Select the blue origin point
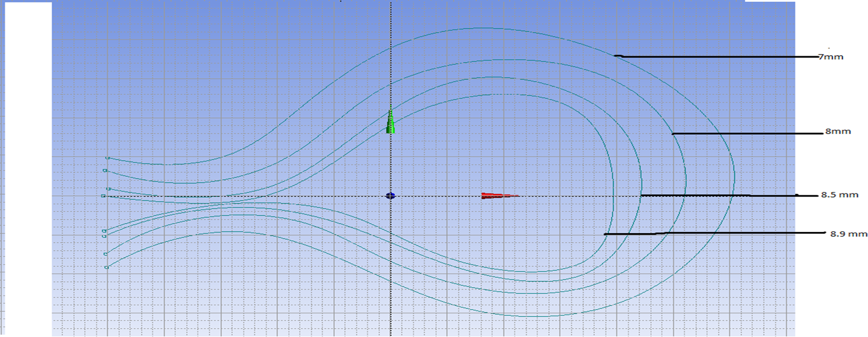The height and width of the screenshot is (337, 868). [390, 196]
